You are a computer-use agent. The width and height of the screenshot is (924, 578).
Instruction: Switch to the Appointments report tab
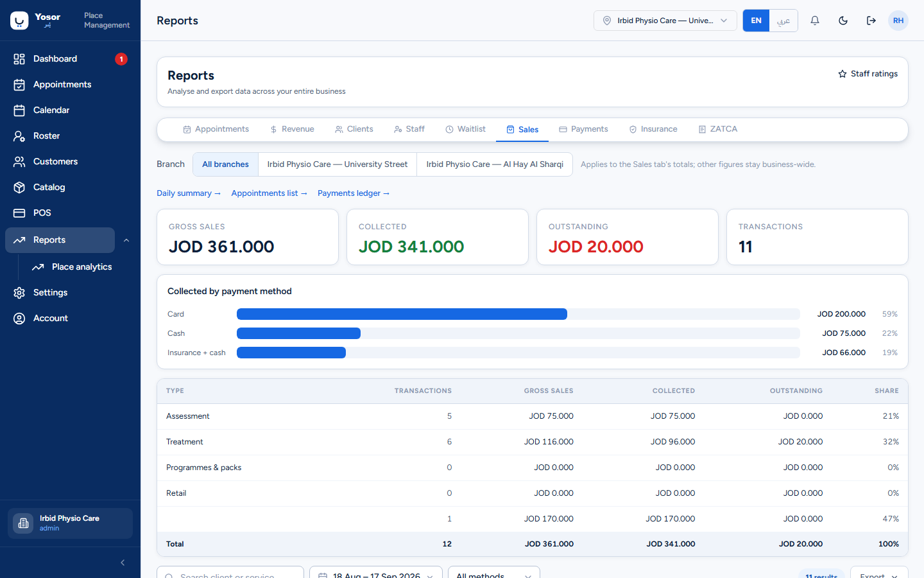(x=216, y=129)
